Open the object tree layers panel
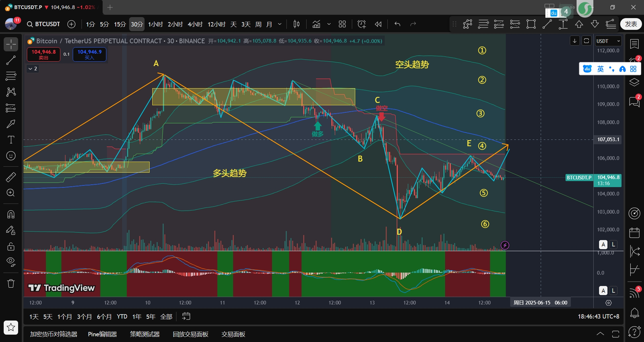 tap(634, 82)
